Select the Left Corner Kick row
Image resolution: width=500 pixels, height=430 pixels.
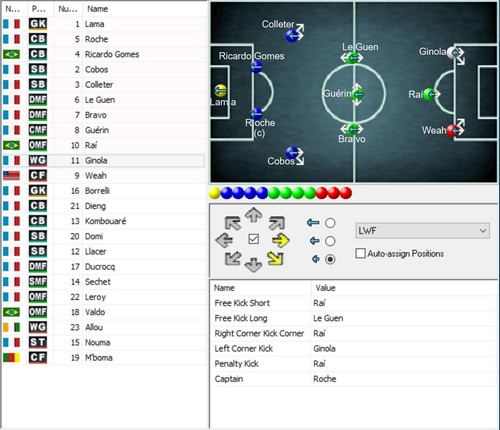pyautogui.click(x=354, y=349)
